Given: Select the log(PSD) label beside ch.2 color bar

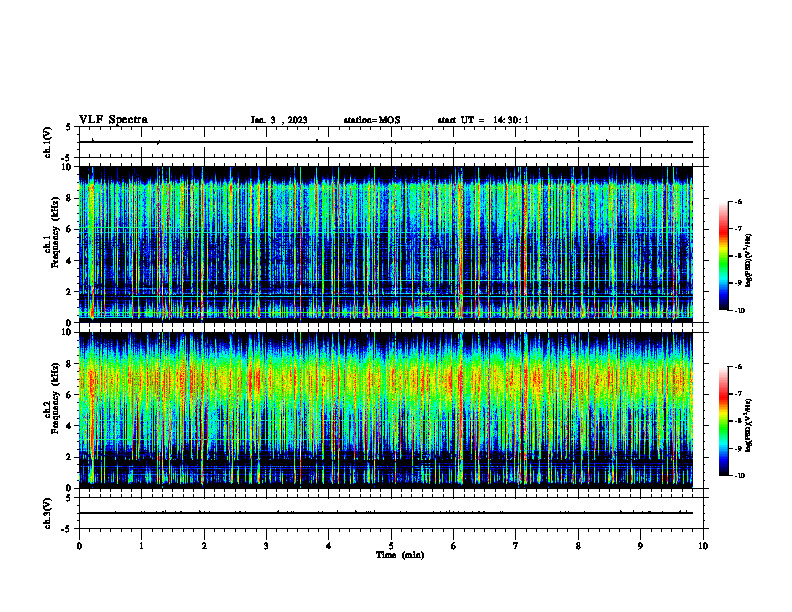Looking at the screenshot, I should coord(748,426).
